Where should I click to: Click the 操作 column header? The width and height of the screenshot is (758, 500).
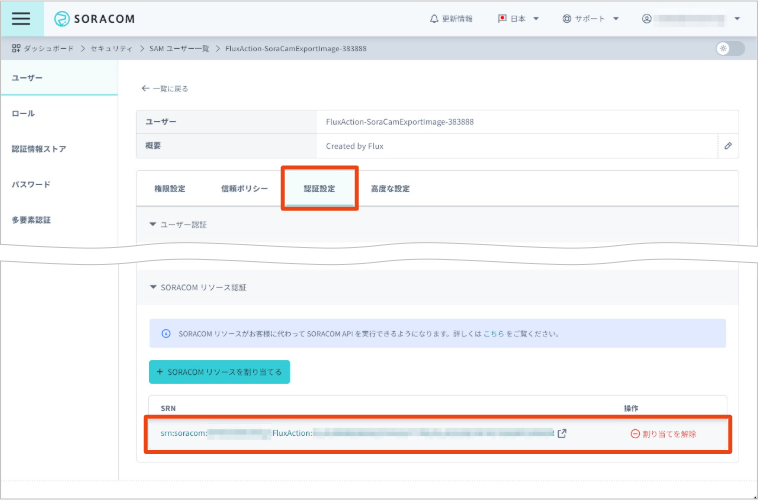tap(631, 408)
